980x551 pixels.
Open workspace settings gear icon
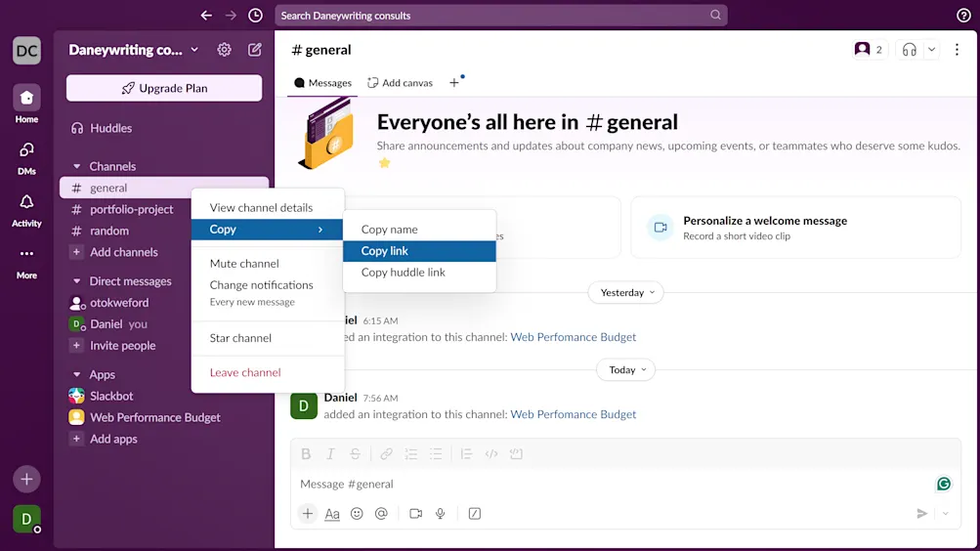(x=224, y=50)
